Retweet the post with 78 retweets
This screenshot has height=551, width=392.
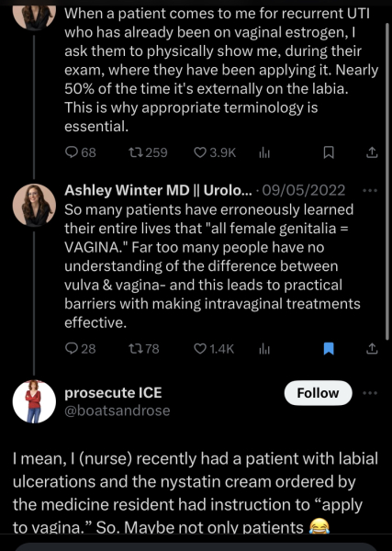[143, 349]
